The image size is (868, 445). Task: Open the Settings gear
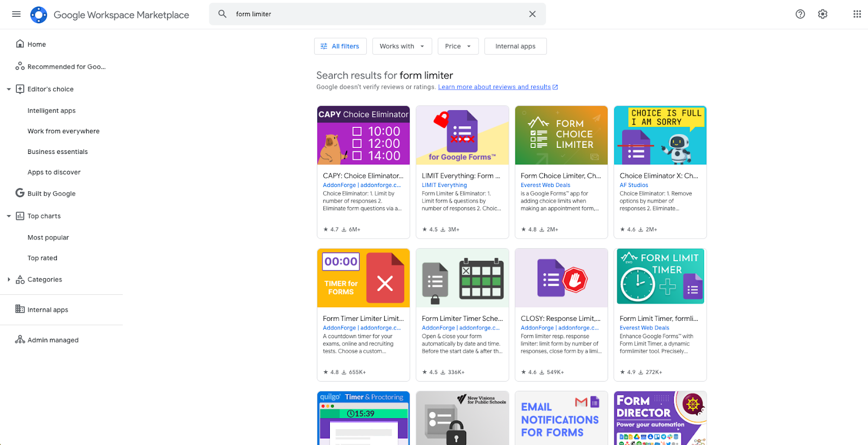[822, 14]
